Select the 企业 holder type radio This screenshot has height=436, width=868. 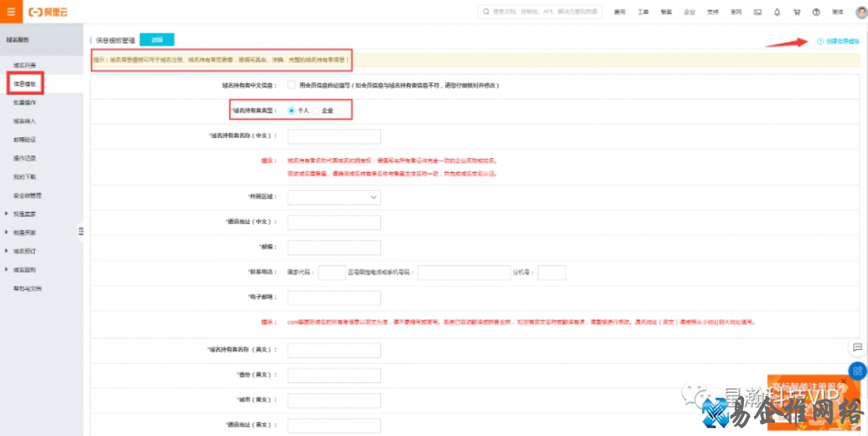[x=317, y=110]
